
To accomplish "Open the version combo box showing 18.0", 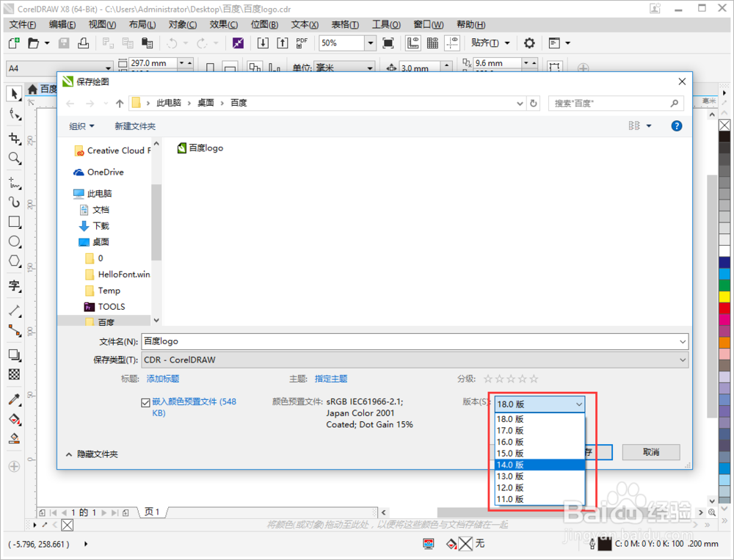I will click(539, 404).
